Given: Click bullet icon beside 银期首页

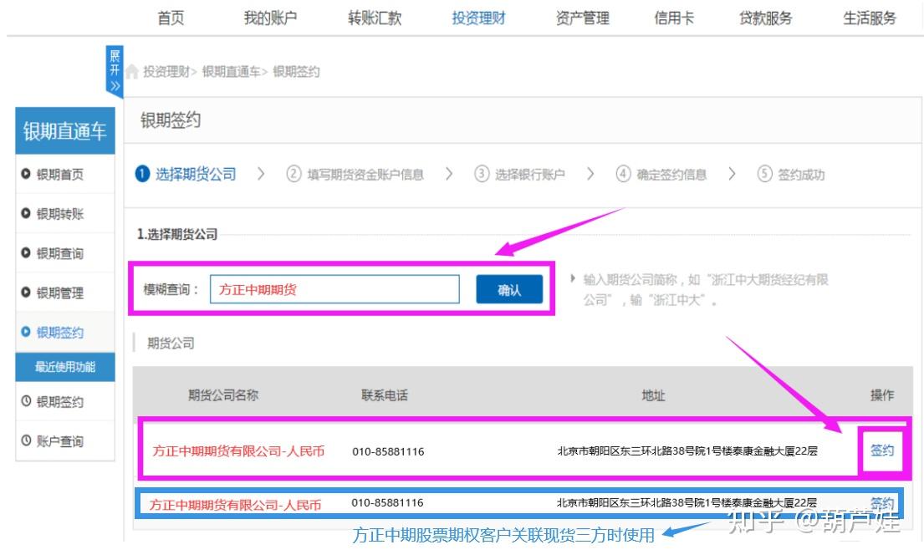Looking at the screenshot, I should pos(25,174).
